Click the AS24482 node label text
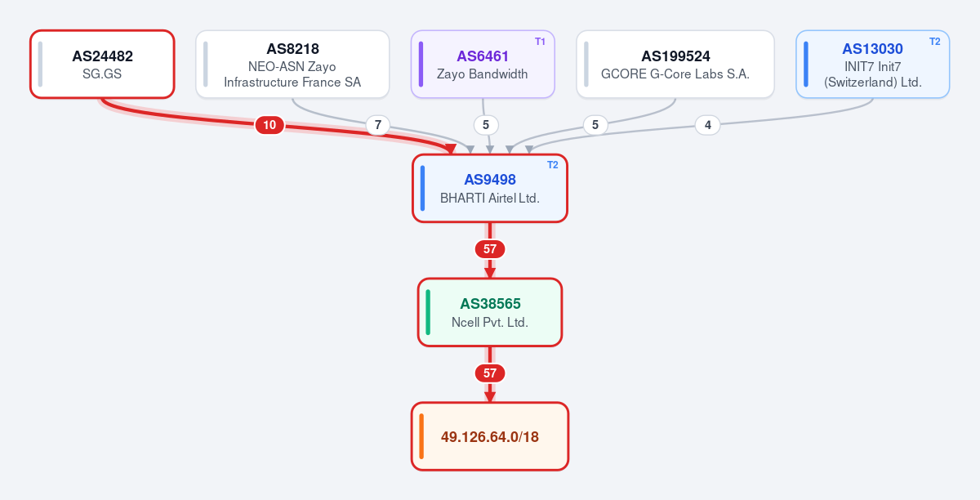980x500 pixels. click(x=102, y=56)
